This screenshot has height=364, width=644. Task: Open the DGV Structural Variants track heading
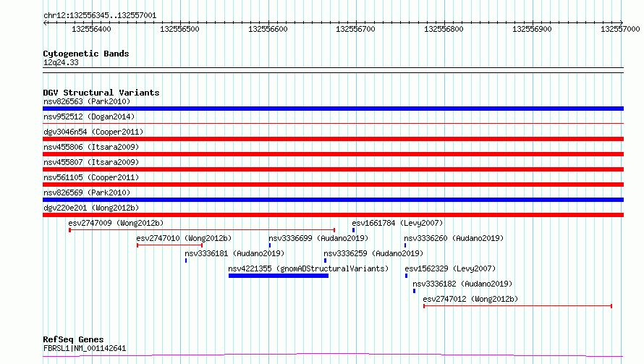click(101, 93)
